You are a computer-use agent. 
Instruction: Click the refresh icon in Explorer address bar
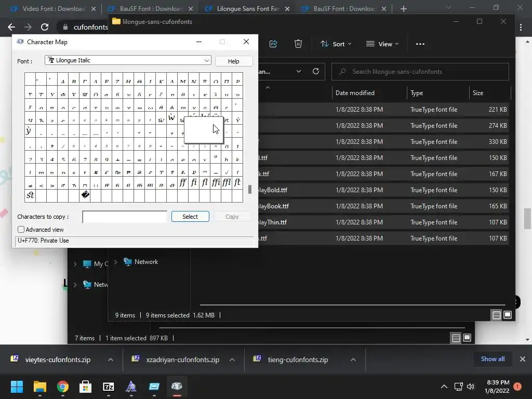coord(316,71)
